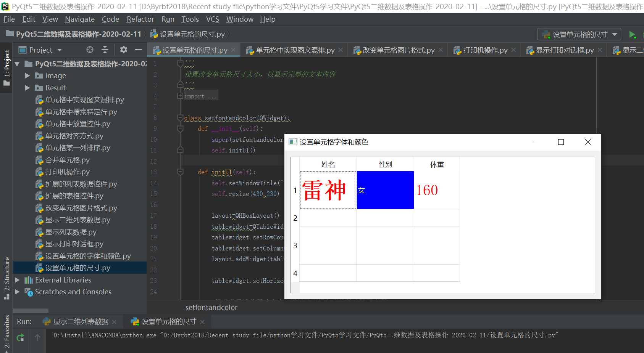Locate the current file in Project tree
Viewport: 644px width, 353px height.
coord(90,50)
